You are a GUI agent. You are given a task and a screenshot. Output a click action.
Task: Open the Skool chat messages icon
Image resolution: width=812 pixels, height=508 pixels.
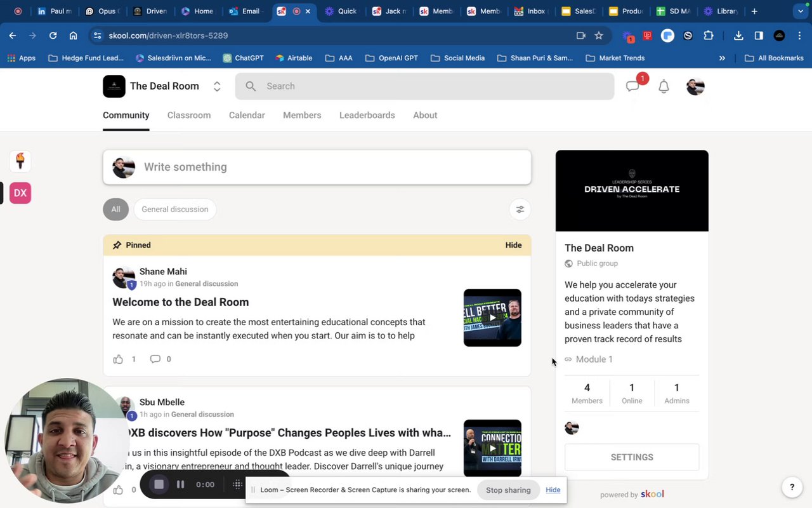coord(632,86)
